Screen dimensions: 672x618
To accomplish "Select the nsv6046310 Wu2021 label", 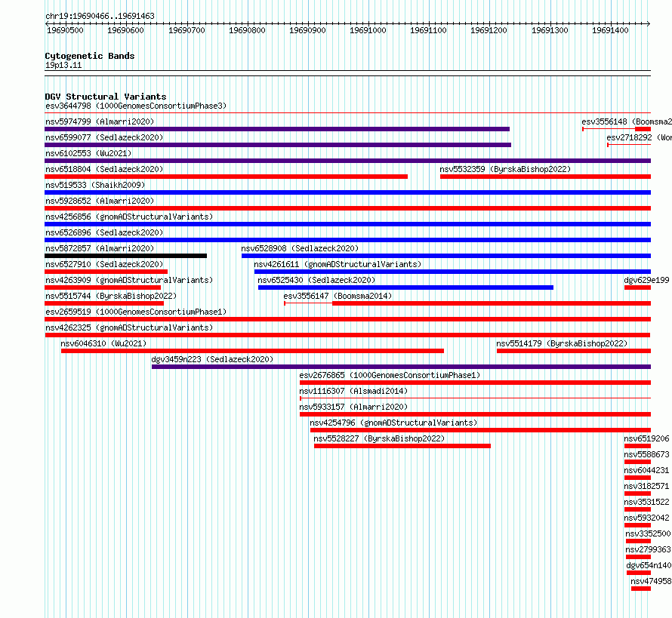I will (x=103, y=343).
